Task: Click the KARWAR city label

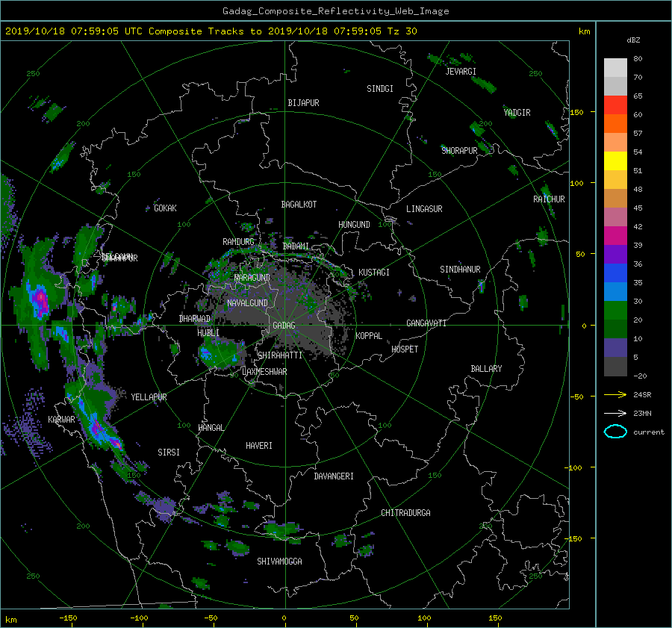Action: pos(61,420)
